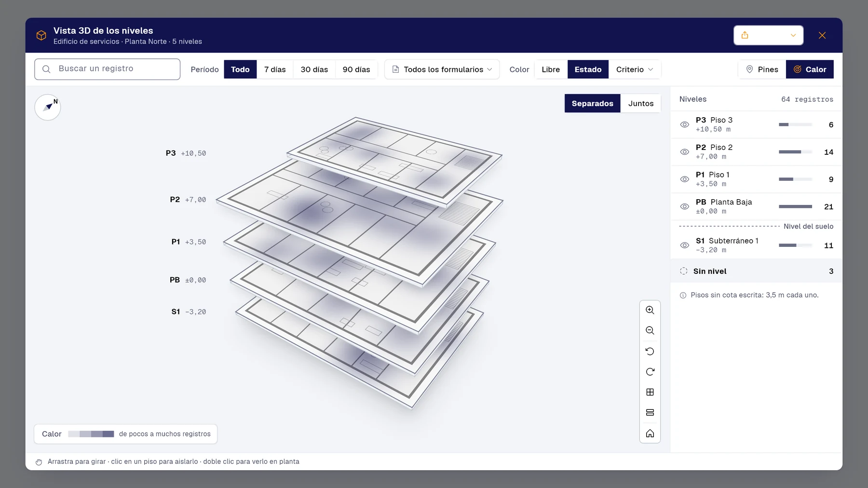Image resolution: width=868 pixels, height=488 pixels.
Task: Toggle visibility of PB Planta Baja
Action: pos(684,206)
